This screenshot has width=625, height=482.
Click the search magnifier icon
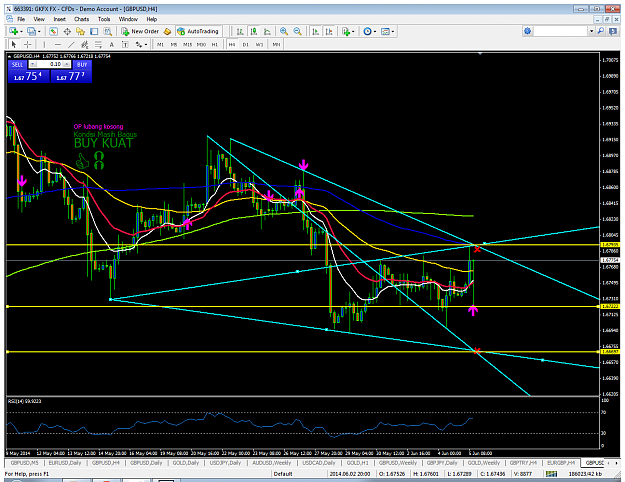pos(601,31)
